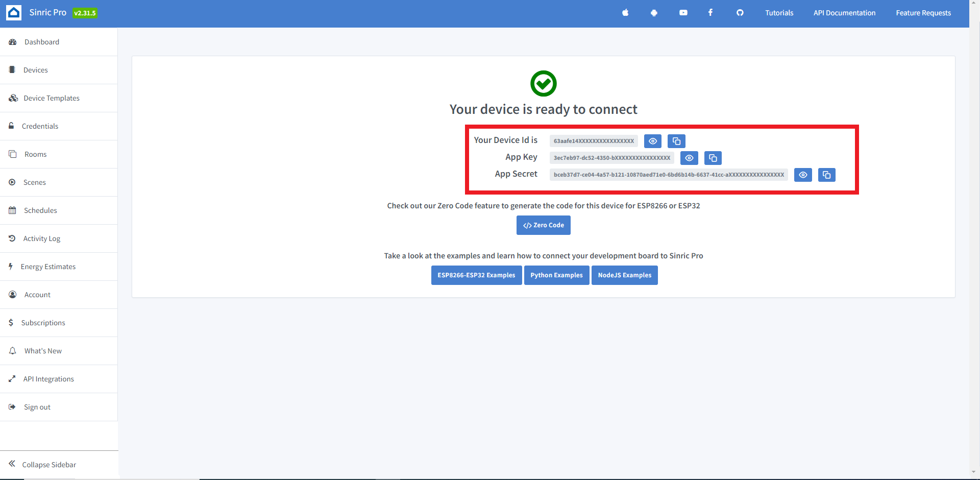Open the Android app link icon
980x480 pixels.
click(x=654, y=13)
